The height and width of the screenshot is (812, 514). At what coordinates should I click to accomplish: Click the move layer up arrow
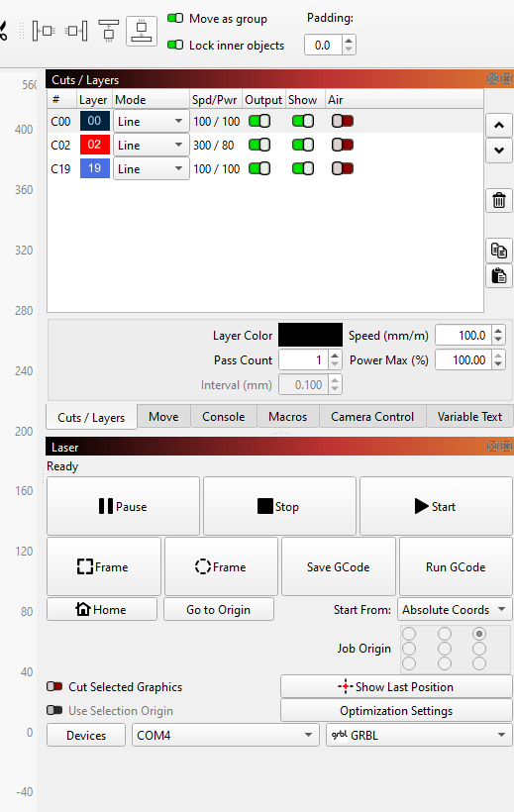click(499, 125)
